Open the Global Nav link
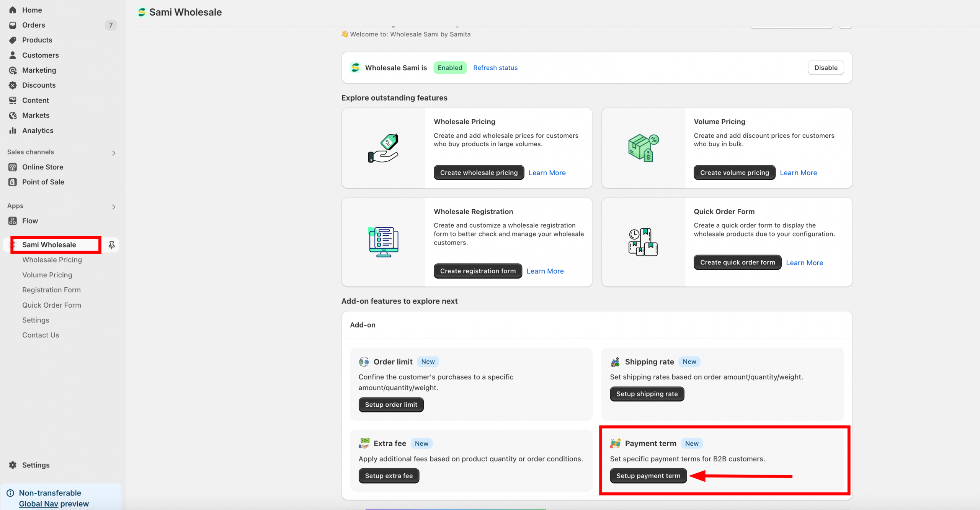This screenshot has width=980, height=510. [39, 503]
